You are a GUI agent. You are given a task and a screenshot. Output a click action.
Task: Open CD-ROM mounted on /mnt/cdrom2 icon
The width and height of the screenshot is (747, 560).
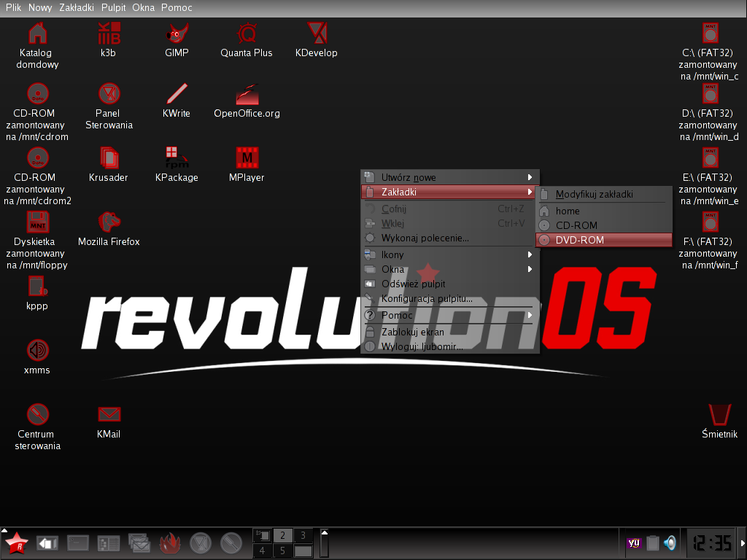(x=38, y=158)
